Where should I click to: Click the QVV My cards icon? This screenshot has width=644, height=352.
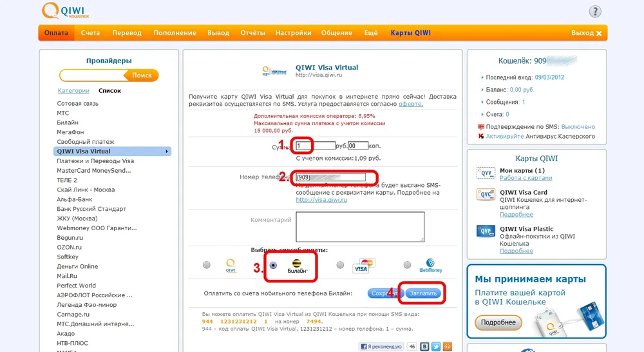(x=486, y=173)
